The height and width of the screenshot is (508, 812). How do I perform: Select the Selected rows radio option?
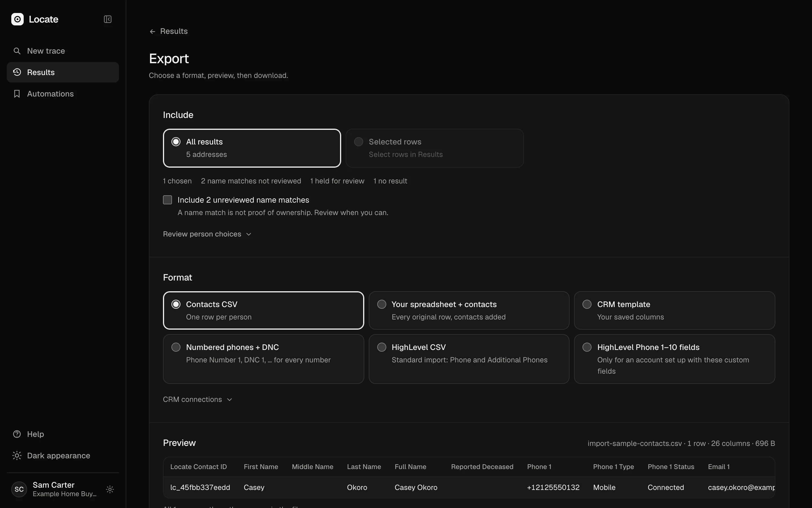pos(434,148)
